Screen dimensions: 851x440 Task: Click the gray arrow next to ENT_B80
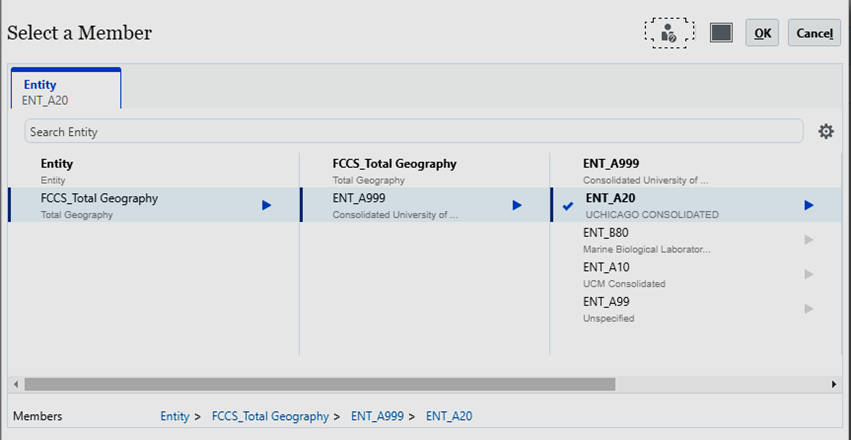pyautogui.click(x=809, y=239)
